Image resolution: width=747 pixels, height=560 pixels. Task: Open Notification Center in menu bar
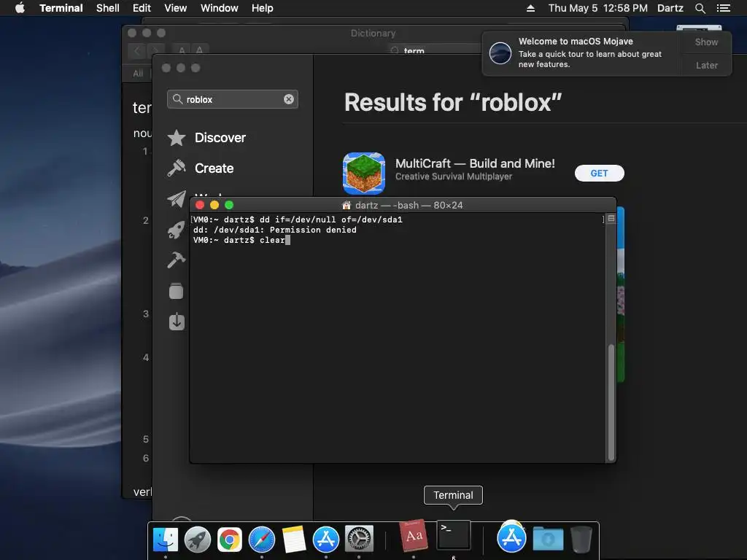click(724, 8)
